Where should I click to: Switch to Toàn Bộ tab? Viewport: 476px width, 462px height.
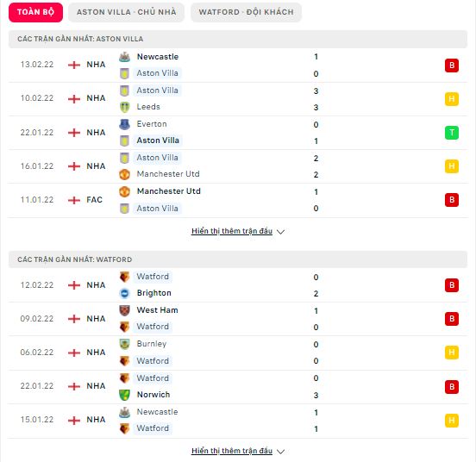(36, 12)
